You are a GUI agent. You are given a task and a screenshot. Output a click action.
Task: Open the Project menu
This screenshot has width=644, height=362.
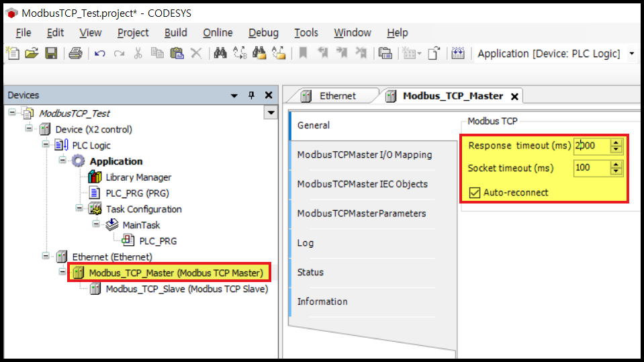[133, 33]
